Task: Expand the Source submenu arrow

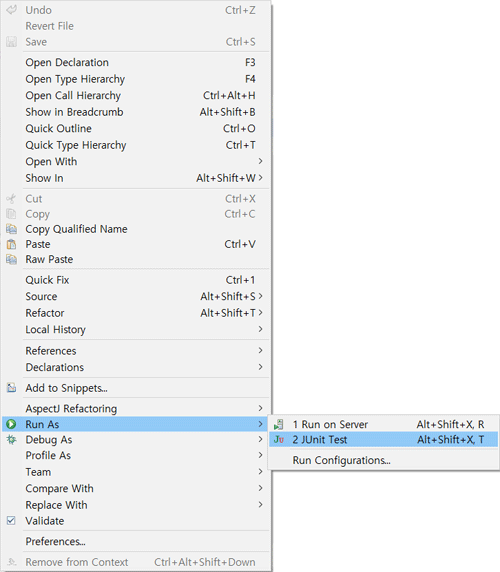Action: (x=260, y=296)
